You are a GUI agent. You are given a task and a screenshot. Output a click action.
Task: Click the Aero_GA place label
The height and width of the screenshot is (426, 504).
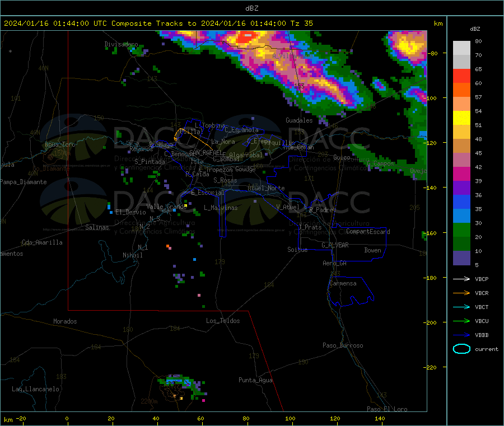pyautogui.click(x=334, y=263)
